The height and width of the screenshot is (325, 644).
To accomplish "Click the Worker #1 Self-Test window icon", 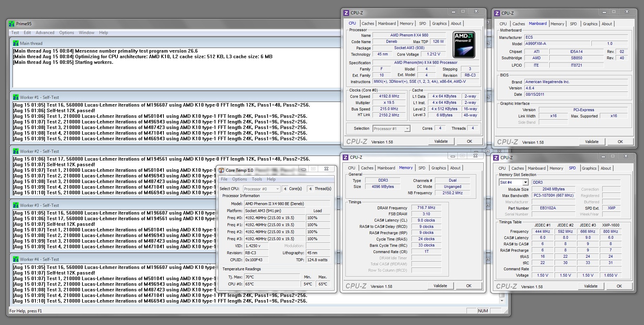I will click(x=15, y=97).
